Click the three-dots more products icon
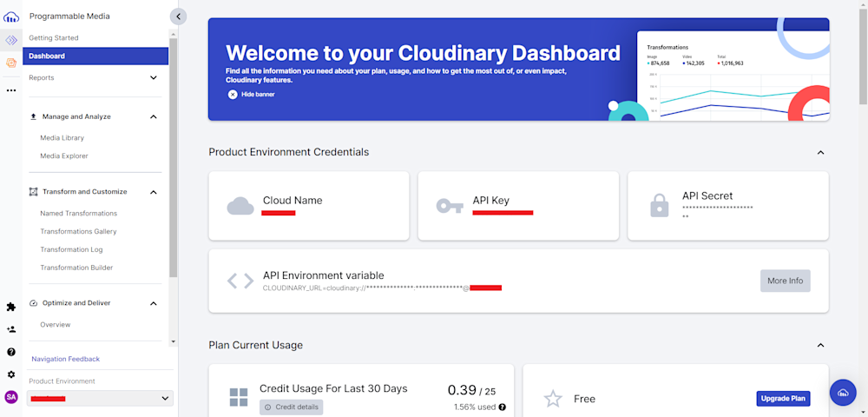Viewport: 868px width, 417px height. tap(11, 90)
